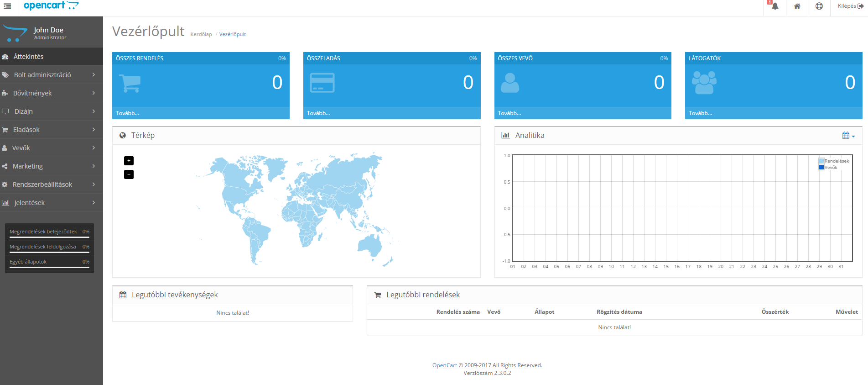Click the share icon beside Marketing
Image resolution: width=868 pixels, height=385 pixels.
(x=5, y=166)
